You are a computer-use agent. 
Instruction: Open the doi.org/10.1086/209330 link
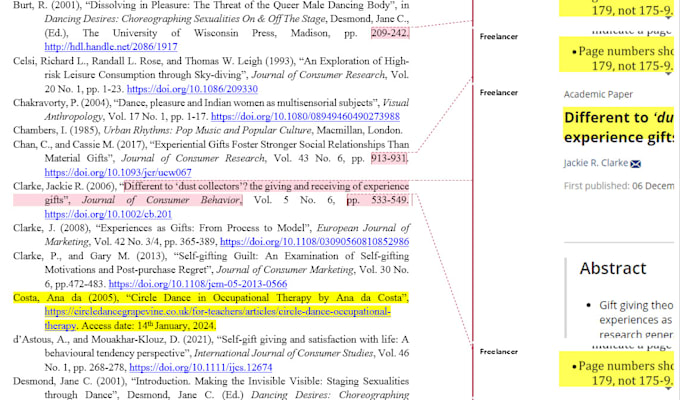[192, 89]
